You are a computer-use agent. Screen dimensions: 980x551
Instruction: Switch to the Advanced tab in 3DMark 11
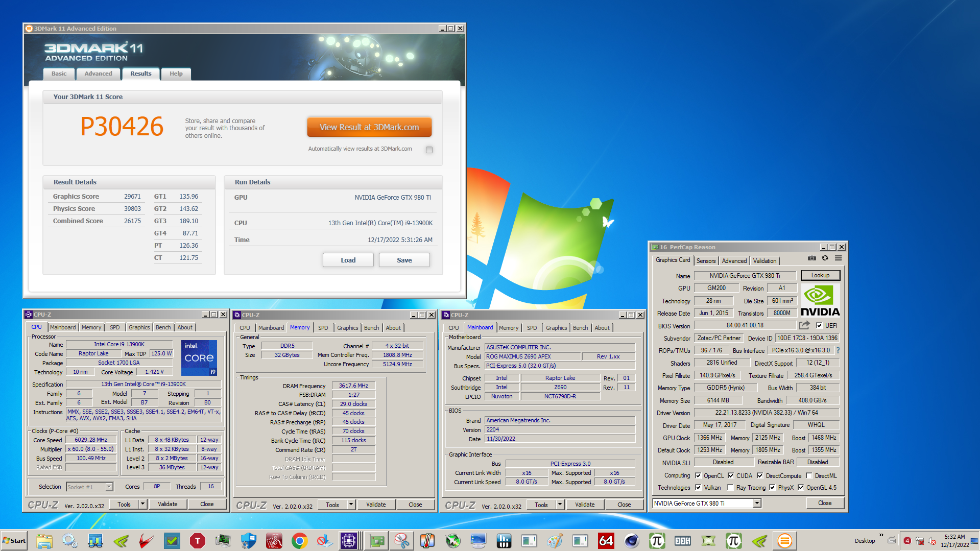click(x=98, y=74)
